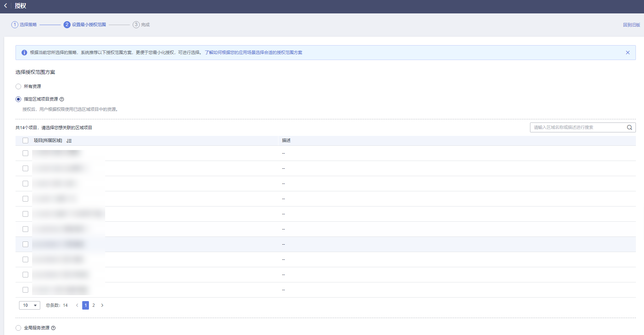Image resolution: width=644 pixels, height=335 pixels.
Task: Click step 1 选择策略 in the wizard
Action: pos(24,25)
